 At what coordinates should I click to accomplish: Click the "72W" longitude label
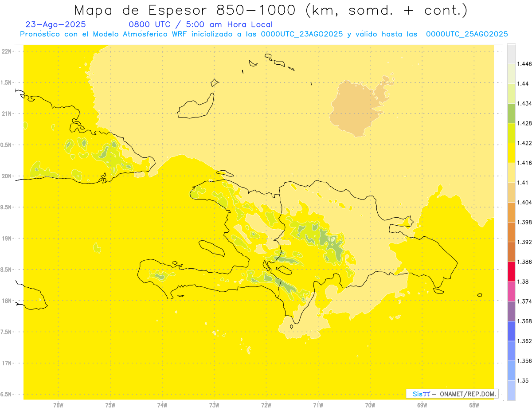point(266,405)
